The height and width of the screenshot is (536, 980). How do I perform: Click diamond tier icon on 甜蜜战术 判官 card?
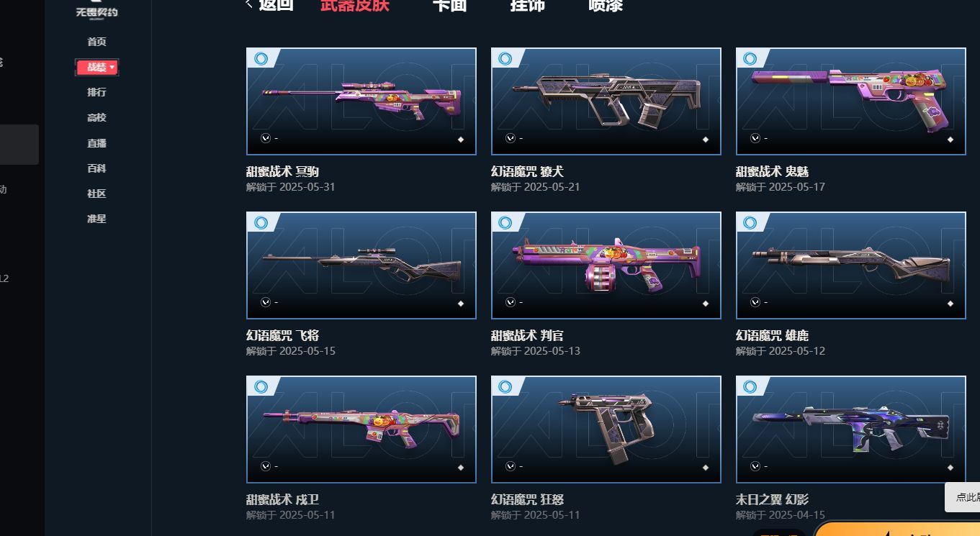[x=706, y=304]
